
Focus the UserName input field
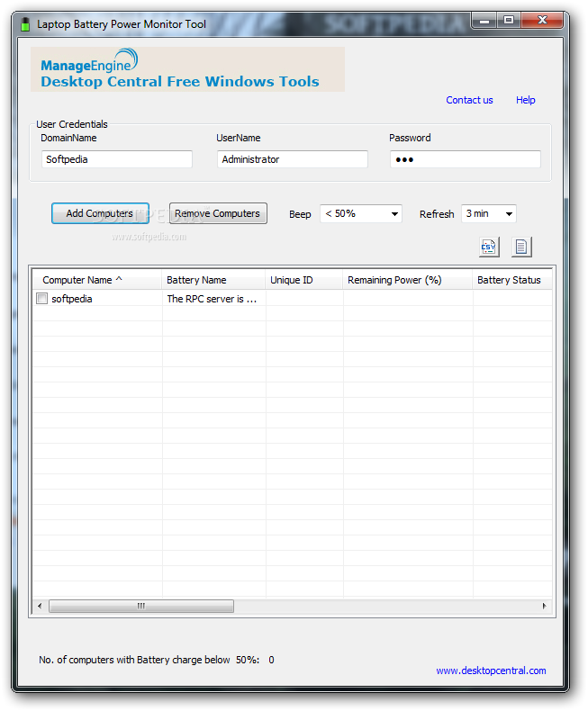(292, 159)
